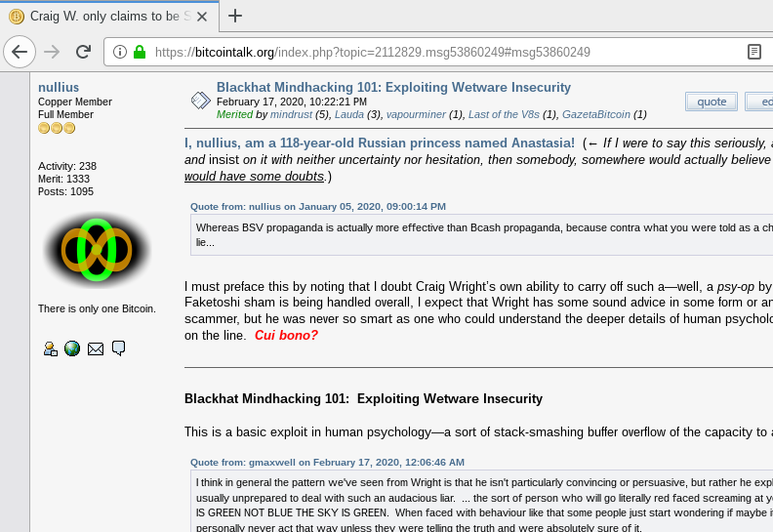Click the February 17, 2020, 10:22:21 PM date
The width and height of the screenshot is (773, 532).
(x=292, y=102)
